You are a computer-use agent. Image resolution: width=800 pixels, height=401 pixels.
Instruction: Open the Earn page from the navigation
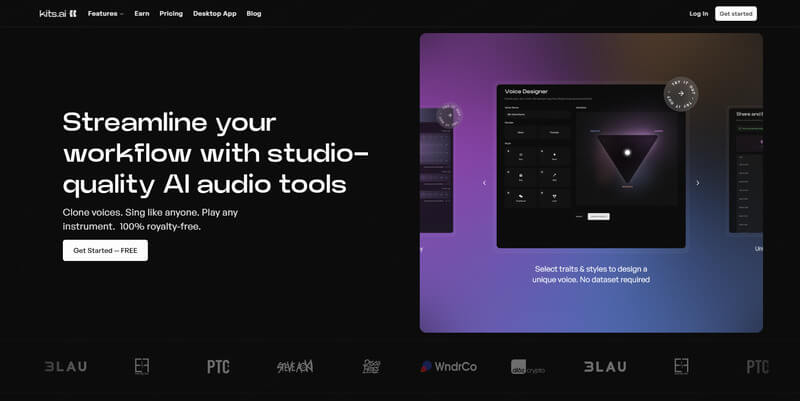coord(142,14)
